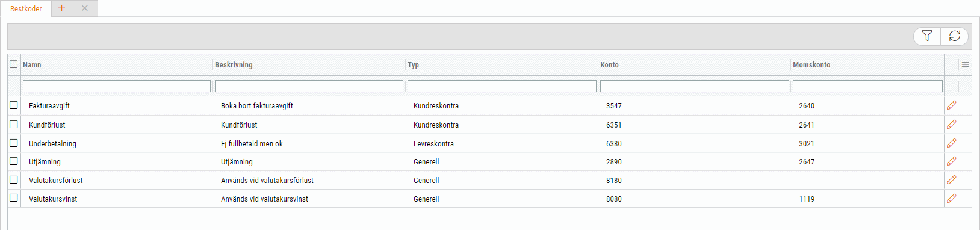Sort by the Konto column header
980x230 pixels.
(609, 65)
